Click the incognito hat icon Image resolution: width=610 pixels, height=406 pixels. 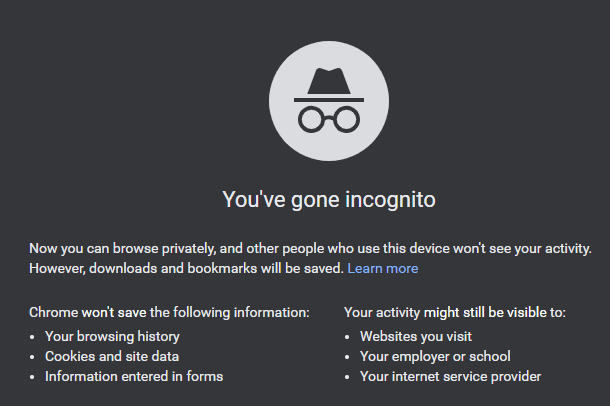coord(329,85)
